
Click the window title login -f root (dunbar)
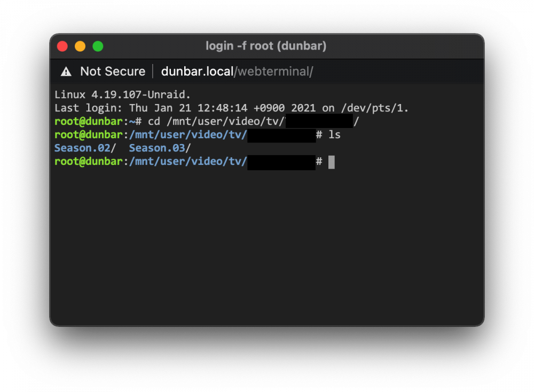coord(266,45)
